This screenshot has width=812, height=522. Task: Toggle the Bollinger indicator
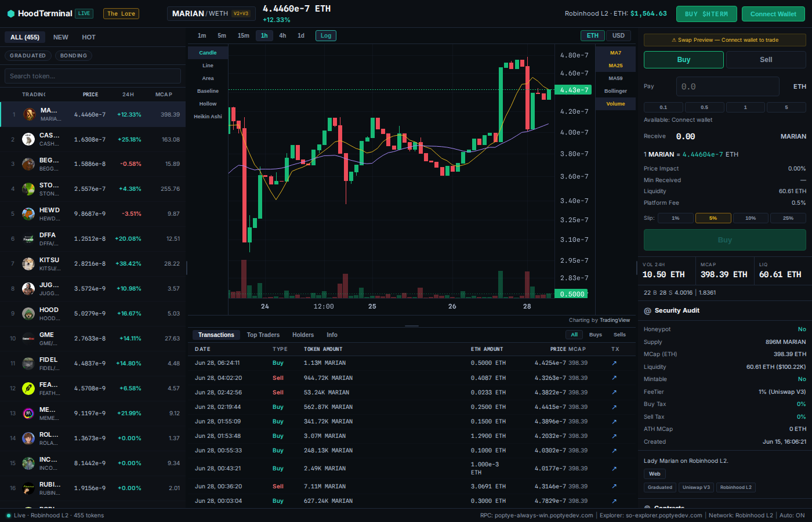point(615,91)
